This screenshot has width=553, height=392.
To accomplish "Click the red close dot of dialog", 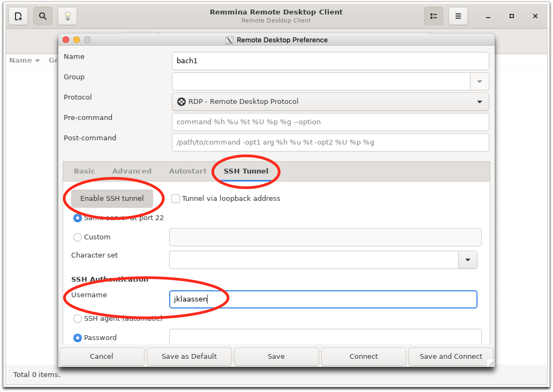I will click(x=66, y=40).
